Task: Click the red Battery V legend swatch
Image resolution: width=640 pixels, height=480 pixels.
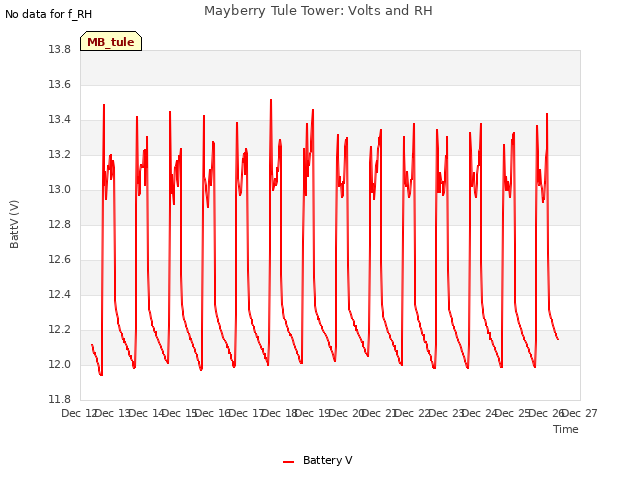Action: [289, 462]
